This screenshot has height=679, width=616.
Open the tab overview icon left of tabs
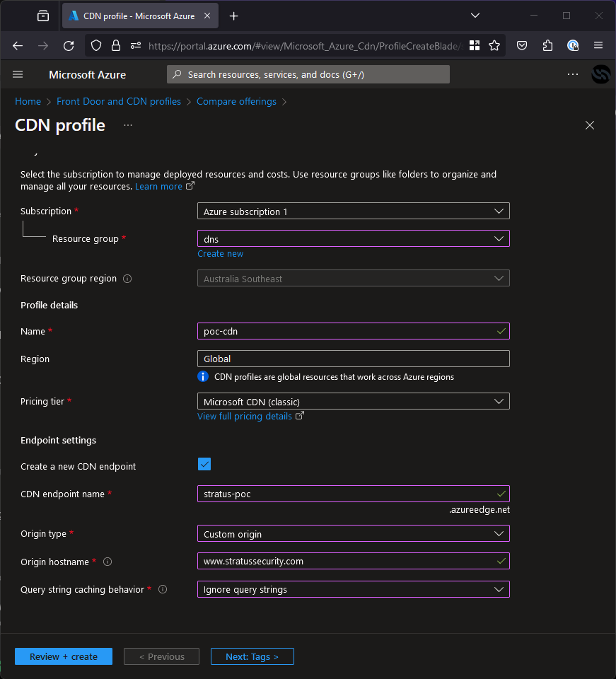[x=43, y=16]
